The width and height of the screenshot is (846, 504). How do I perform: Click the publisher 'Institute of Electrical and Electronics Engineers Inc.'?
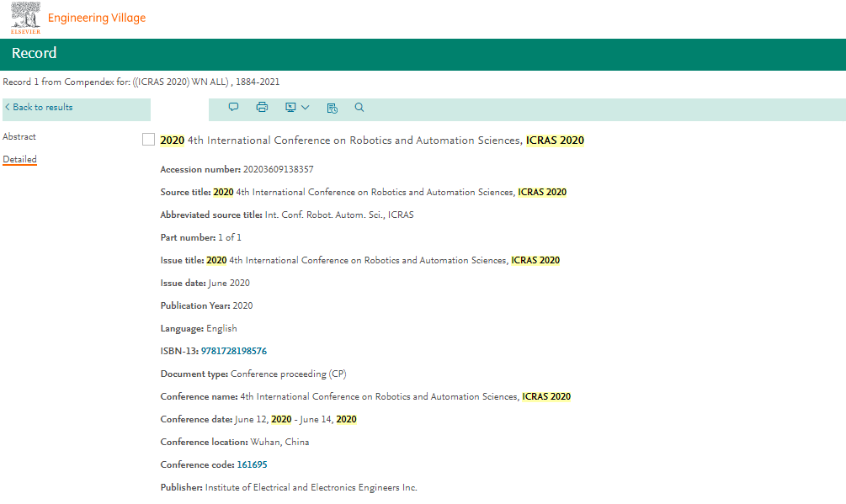click(311, 487)
